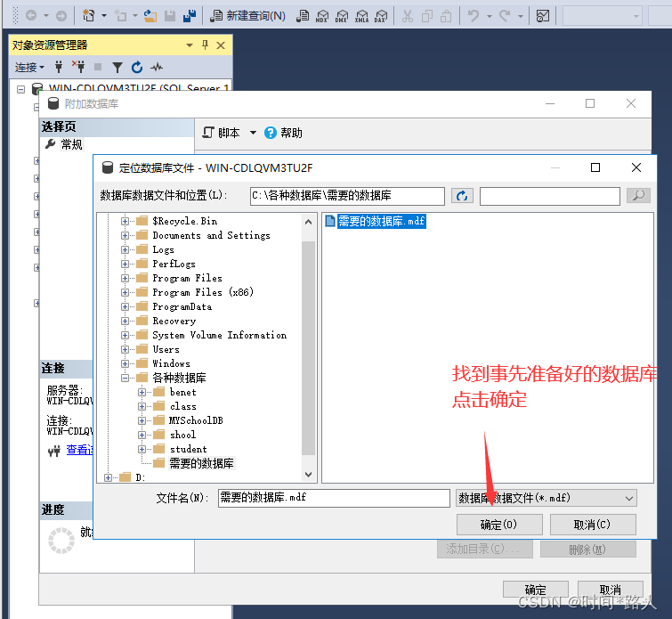Click the 查看 connection properties link
This screenshot has width=672, height=619.
point(79,450)
